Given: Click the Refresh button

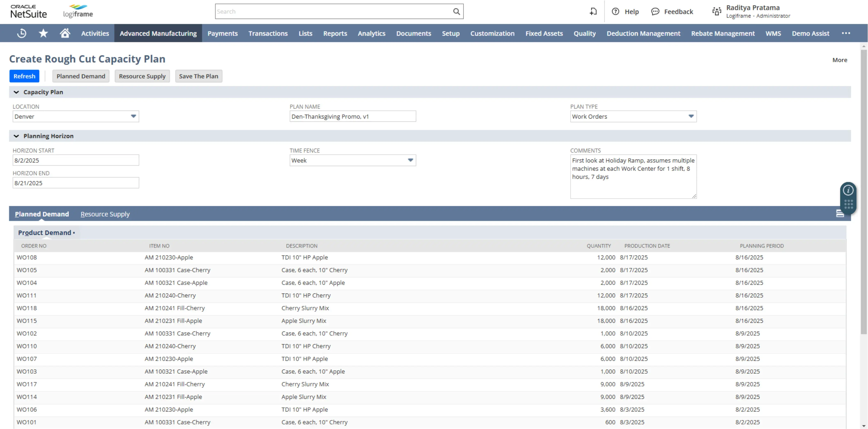Looking at the screenshot, I should pos(24,76).
